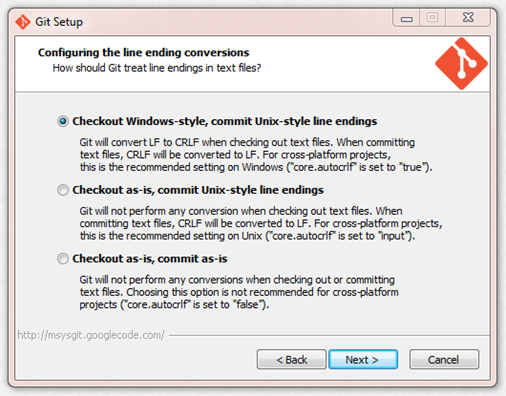Click the core.autocrlf false description text
Screen dimensions: 506x396
click(239, 292)
